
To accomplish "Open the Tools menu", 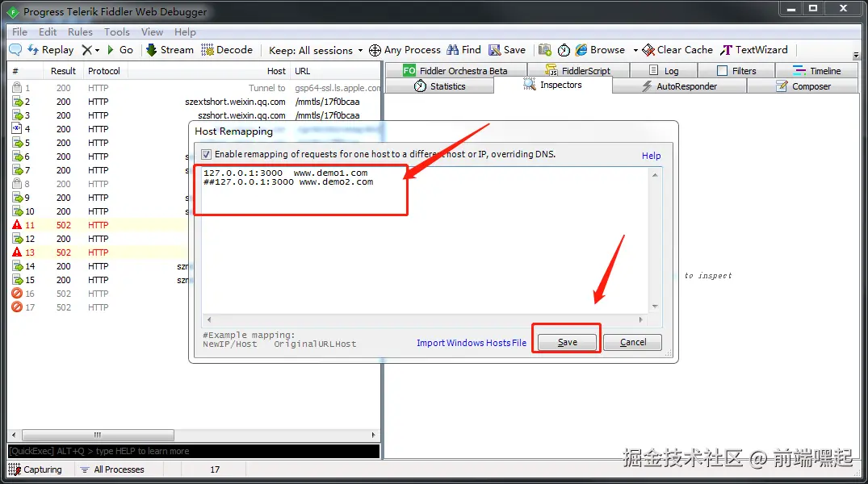I will click(x=117, y=32).
